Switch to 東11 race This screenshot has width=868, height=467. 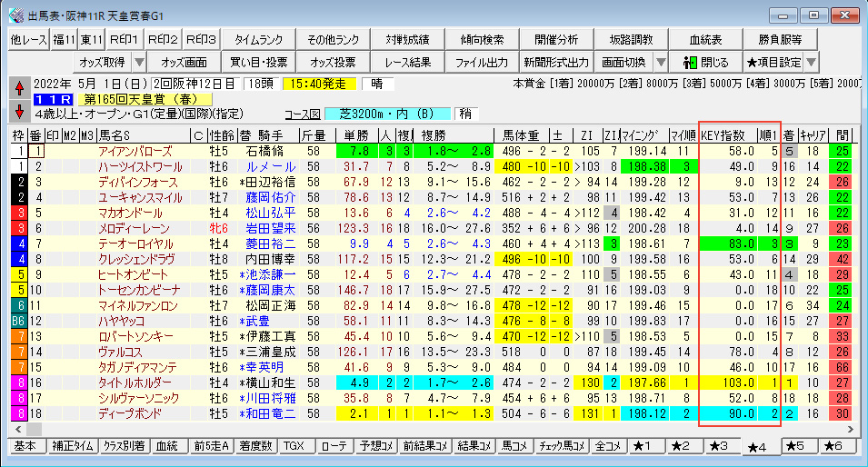coord(91,40)
